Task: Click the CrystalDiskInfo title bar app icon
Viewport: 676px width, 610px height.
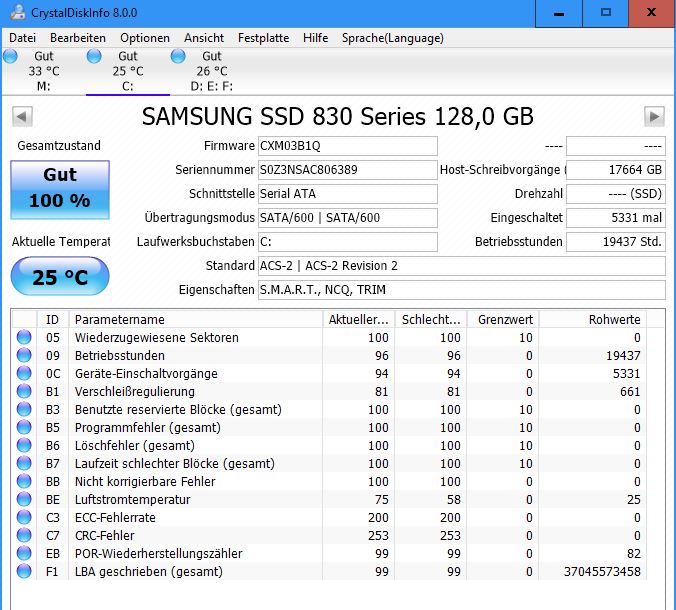Action: (18, 12)
